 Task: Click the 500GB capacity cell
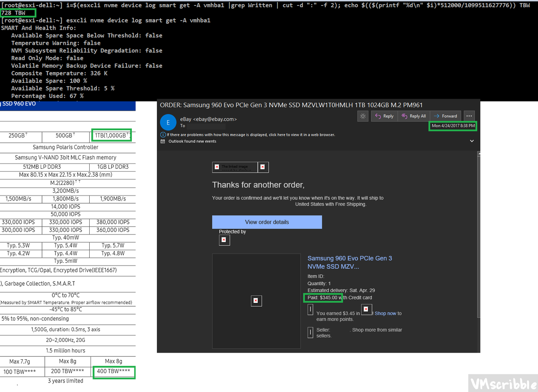tap(65, 136)
